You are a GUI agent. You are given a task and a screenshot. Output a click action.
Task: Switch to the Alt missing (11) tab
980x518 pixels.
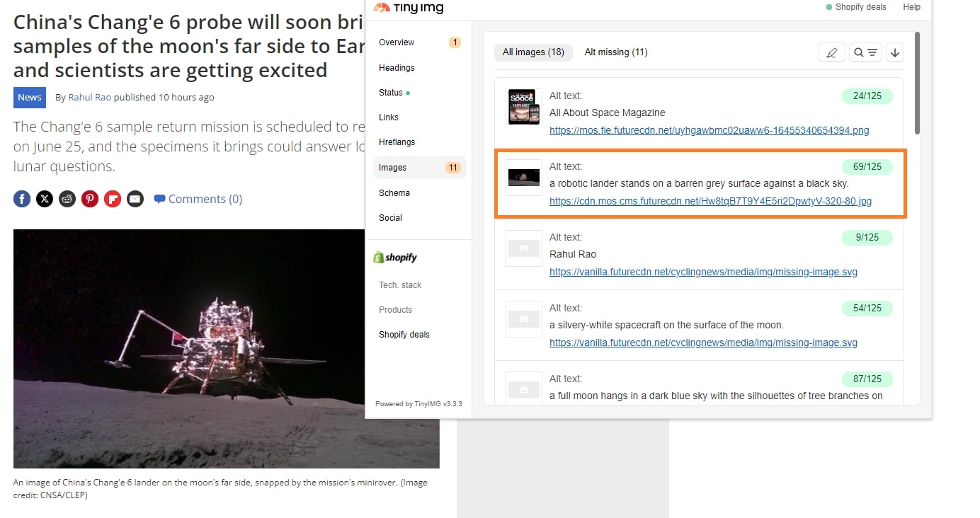pyautogui.click(x=615, y=52)
